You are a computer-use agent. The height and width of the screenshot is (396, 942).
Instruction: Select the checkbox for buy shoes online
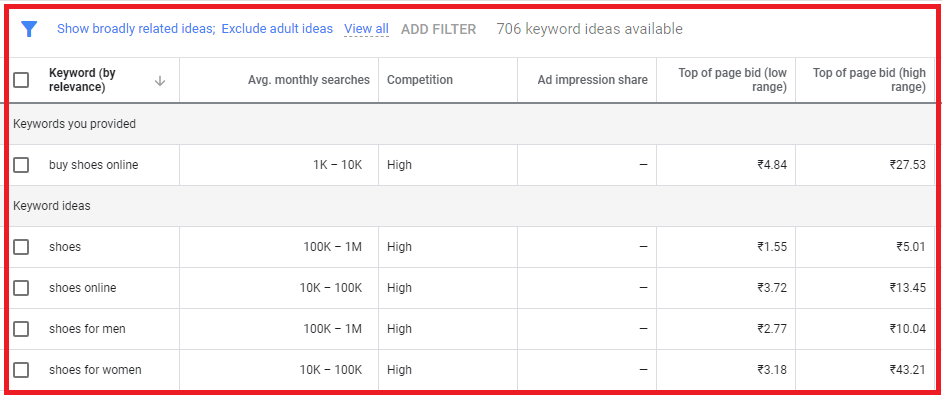21,165
